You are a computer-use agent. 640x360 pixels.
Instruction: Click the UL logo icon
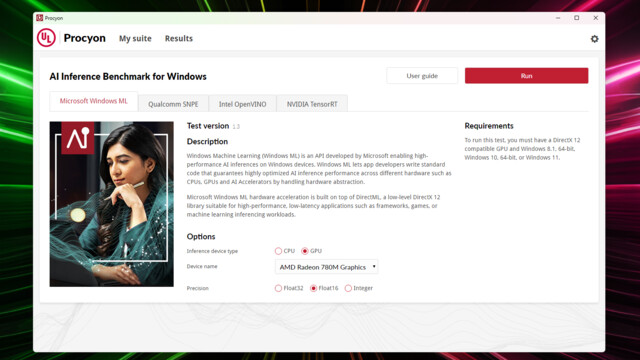[x=46, y=38]
